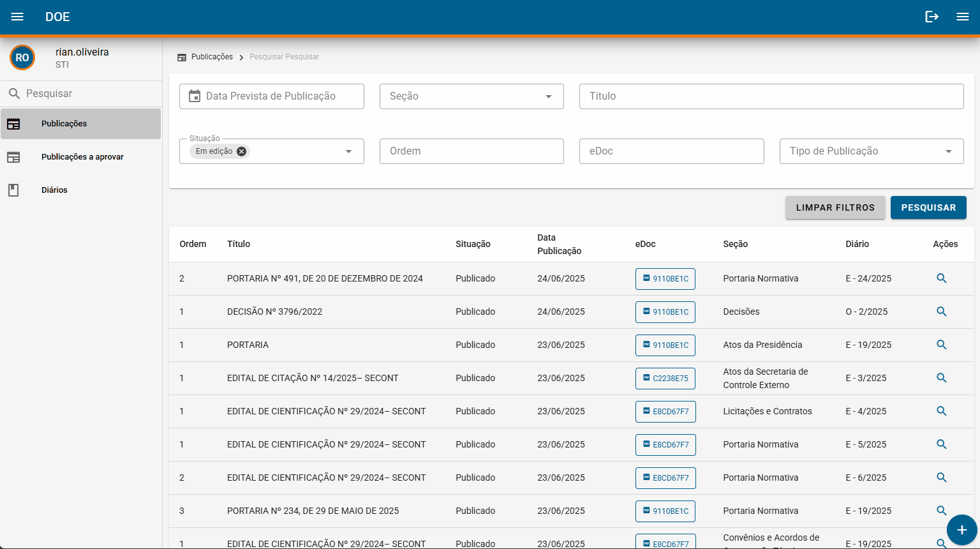Click the Data Publicação column header

559,244
